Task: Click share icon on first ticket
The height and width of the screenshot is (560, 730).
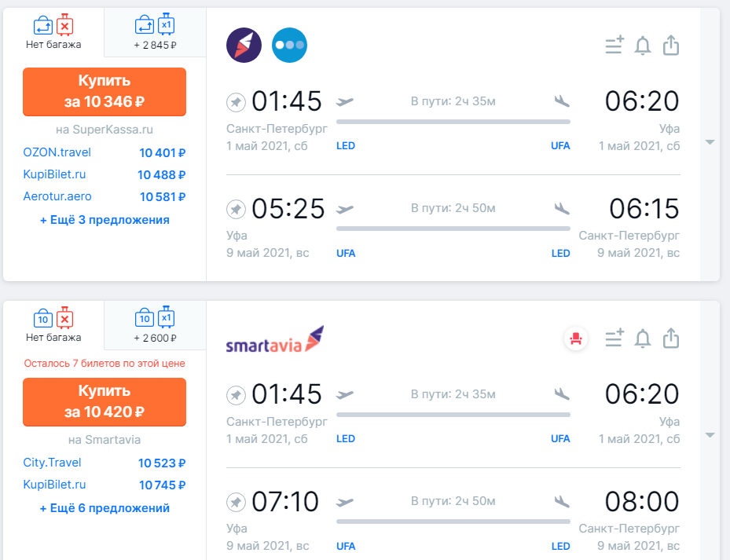Action: [670, 46]
